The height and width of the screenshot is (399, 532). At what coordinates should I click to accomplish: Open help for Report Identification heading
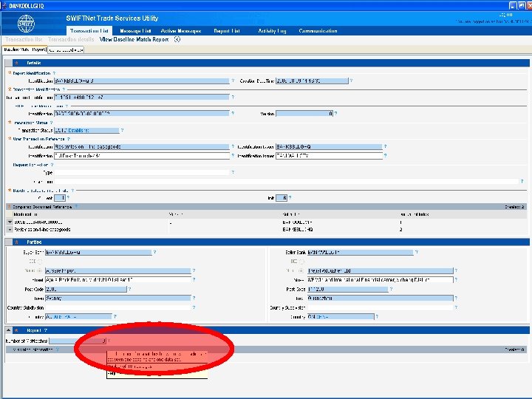point(54,73)
